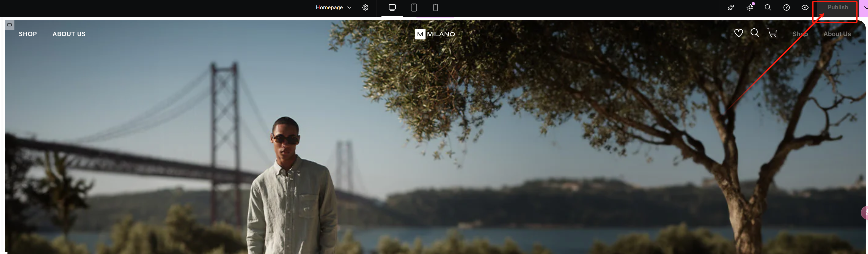Image resolution: width=868 pixels, height=254 pixels.
Task: Click the ABOUT US header link
Action: point(69,34)
